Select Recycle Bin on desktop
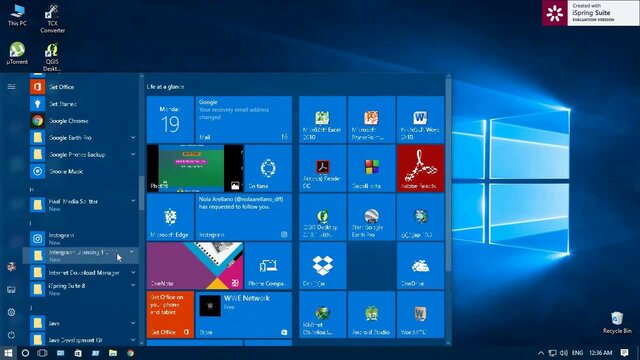Image resolution: width=640 pixels, height=360 pixels. (x=617, y=322)
